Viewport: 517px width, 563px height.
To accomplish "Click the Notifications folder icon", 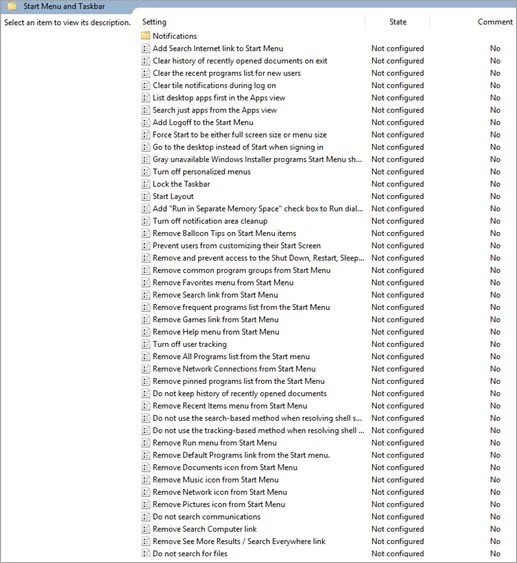I will [x=145, y=36].
